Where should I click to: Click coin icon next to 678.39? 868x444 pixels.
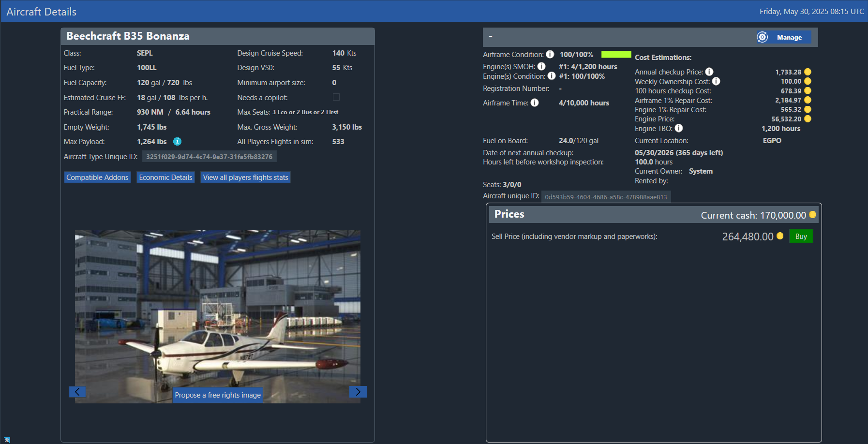(x=808, y=90)
